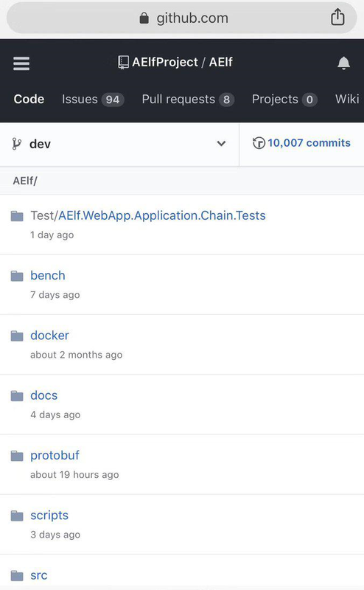Click '4 days ago' under docs
The height and width of the screenshot is (590, 364).
click(55, 414)
